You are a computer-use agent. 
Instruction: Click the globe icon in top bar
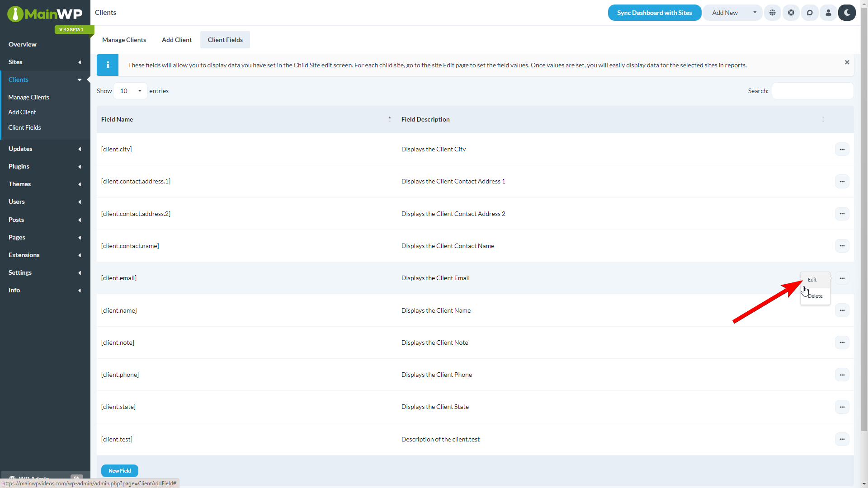point(773,13)
